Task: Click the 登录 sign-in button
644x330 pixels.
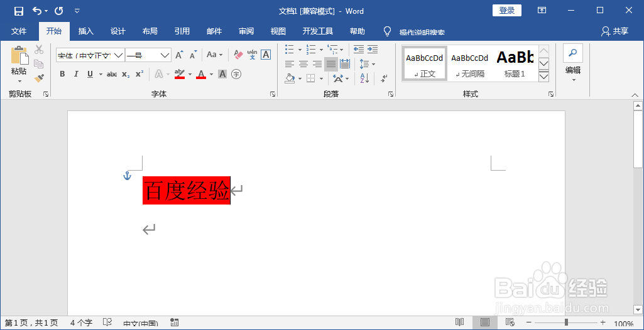Action: tap(507, 11)
